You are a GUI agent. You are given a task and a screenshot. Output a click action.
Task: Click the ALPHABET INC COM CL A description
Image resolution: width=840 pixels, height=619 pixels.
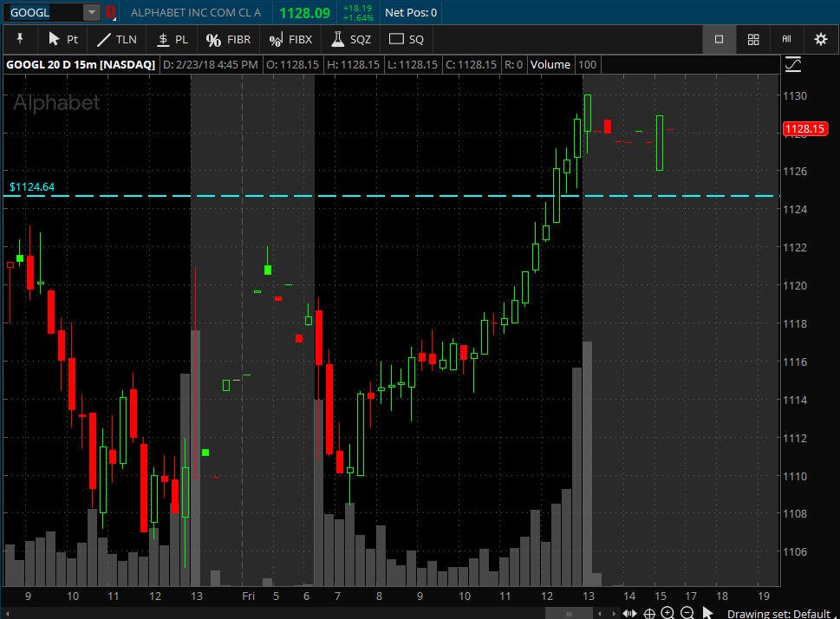(196, 12)
